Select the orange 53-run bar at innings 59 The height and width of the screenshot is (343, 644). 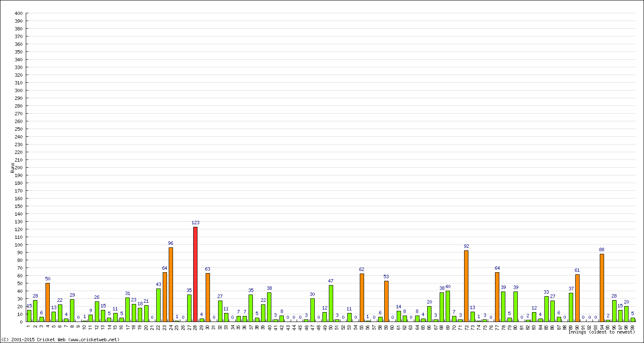[386, 301]
